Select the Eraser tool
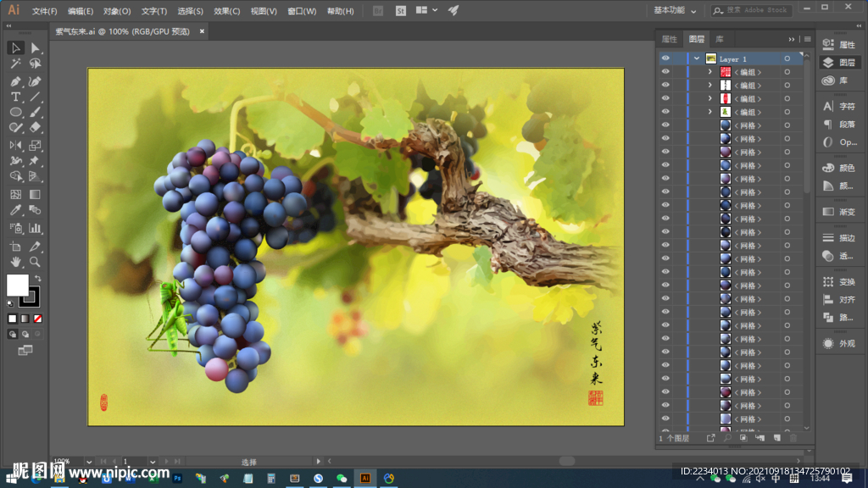This screenshot has height=488, width=868. [x=35, y=128]
